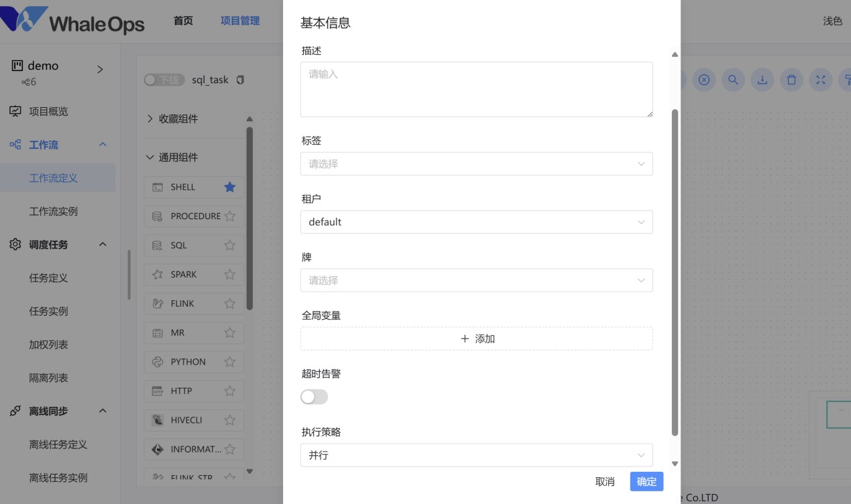This screenshot has width=851, height=504.
Task: Click the fullscreen expand view icon
Action: [x=821, y=80]
